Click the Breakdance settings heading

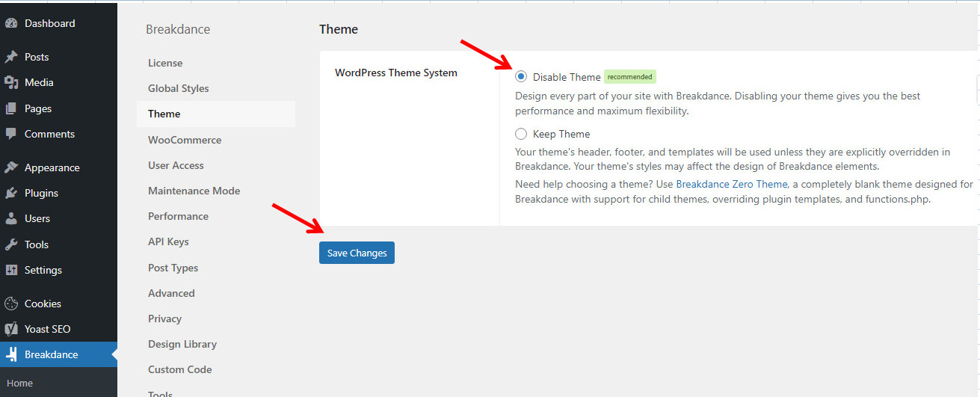[x=178, y=29]
